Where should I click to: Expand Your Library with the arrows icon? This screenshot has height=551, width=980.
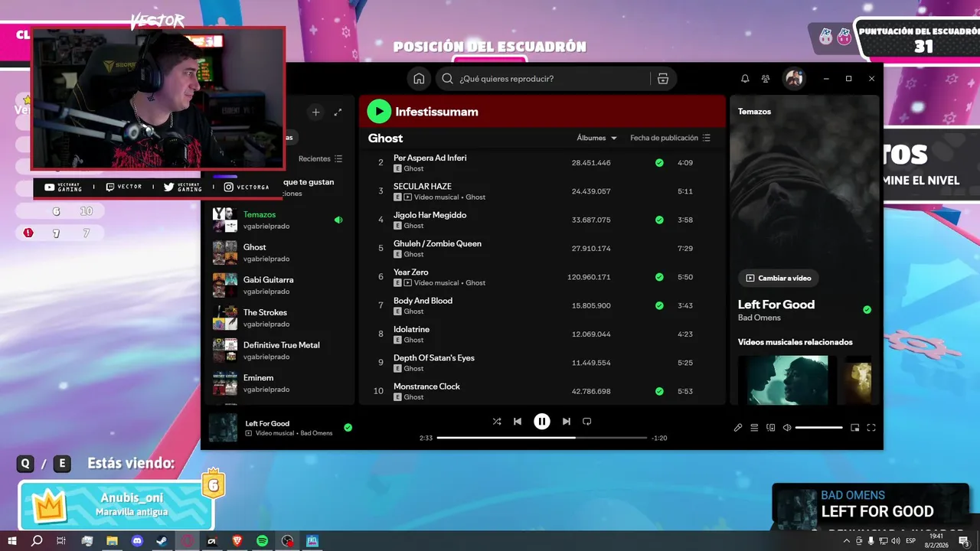point(338,112)
